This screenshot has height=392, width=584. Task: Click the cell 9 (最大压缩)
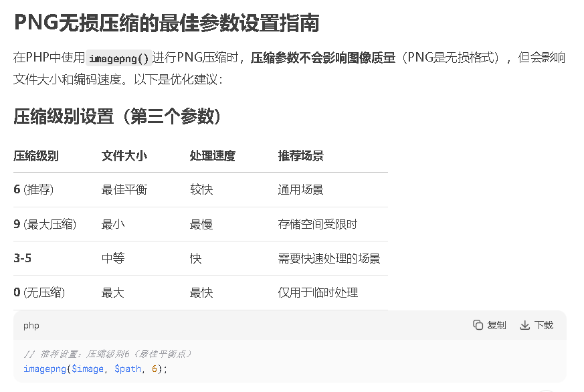(45, 224)
